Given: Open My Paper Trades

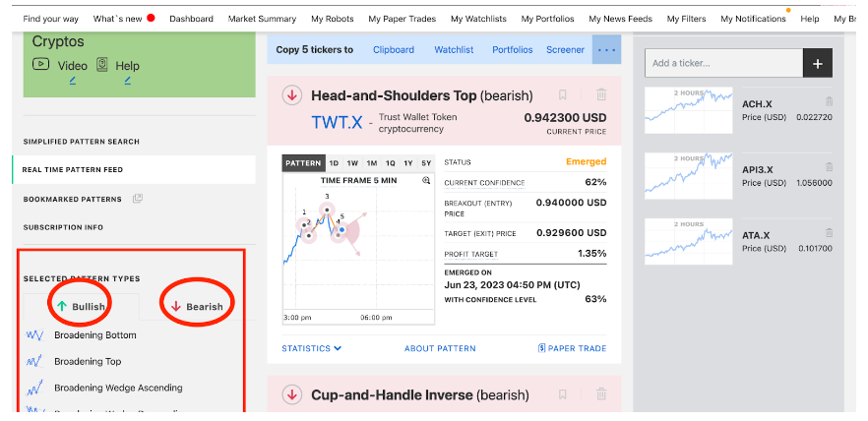Looking at the screenshot, I should (402, 19).
